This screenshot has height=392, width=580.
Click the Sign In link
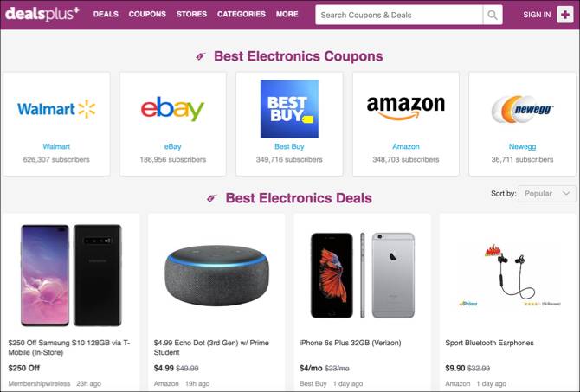[537, 15]
